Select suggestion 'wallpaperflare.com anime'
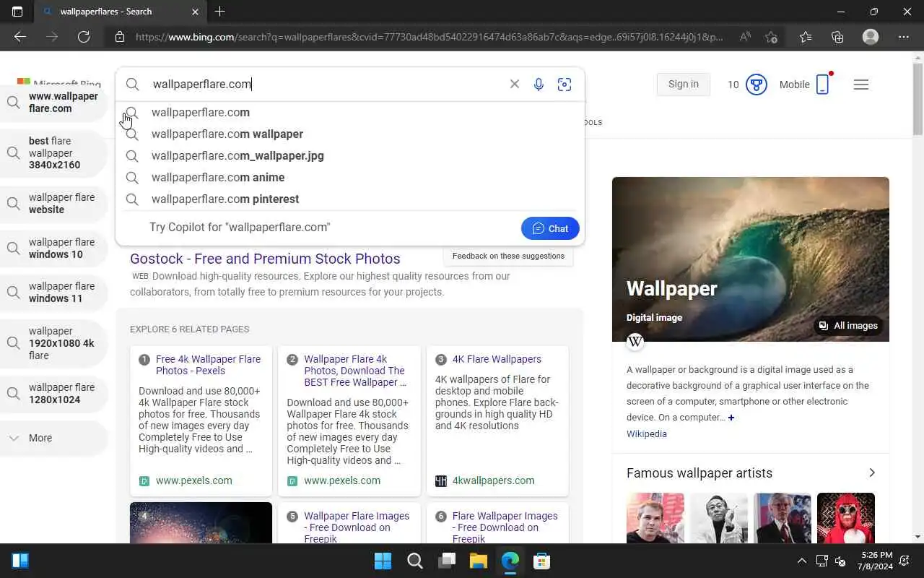The image size is (924, 578). (x=349, y=177)
